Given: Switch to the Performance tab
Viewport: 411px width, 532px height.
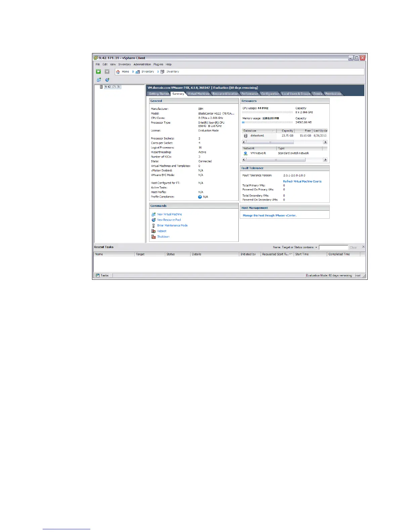Looking at the screenshot, I should tap(249, 94).
